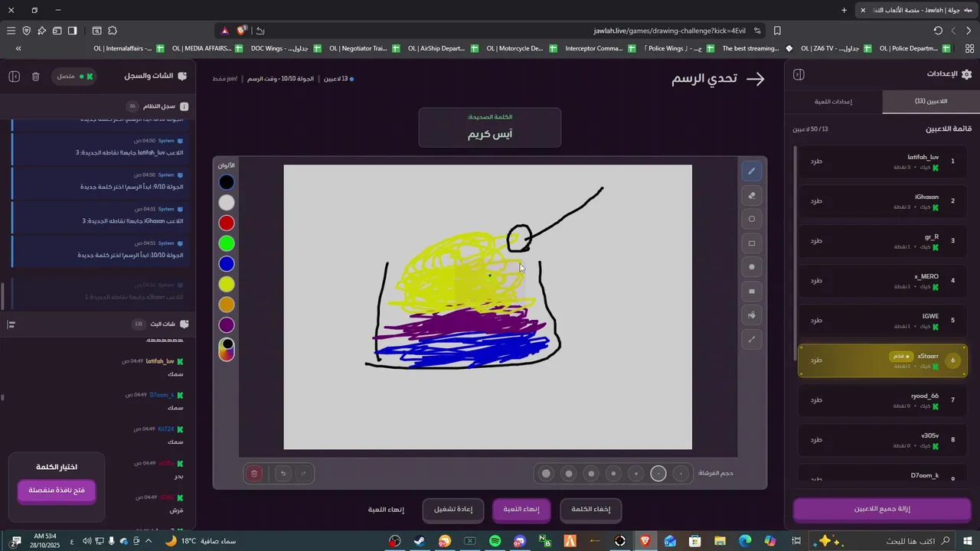
Task: Choose the currently highlighted brush size
Action: tap(658, 474)
